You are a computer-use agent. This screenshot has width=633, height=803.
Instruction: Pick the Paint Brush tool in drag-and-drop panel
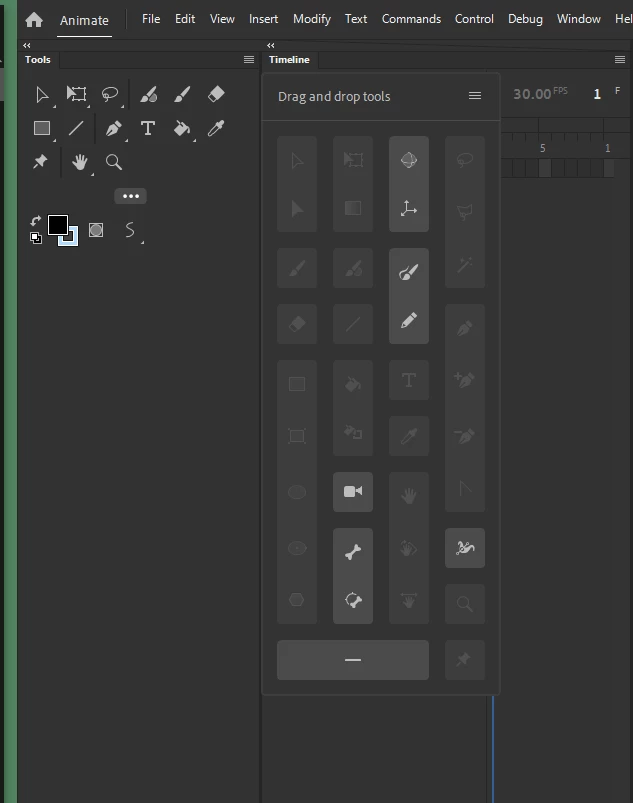409,272
